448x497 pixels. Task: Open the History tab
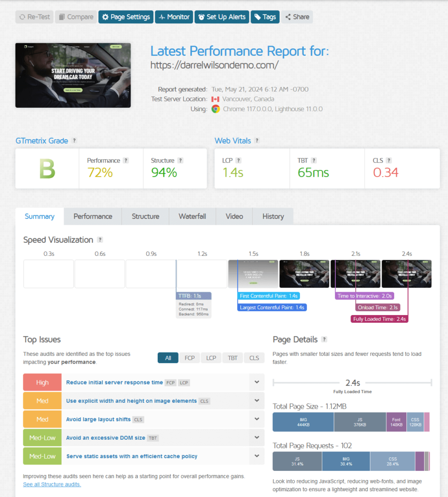tap(273, 216)
